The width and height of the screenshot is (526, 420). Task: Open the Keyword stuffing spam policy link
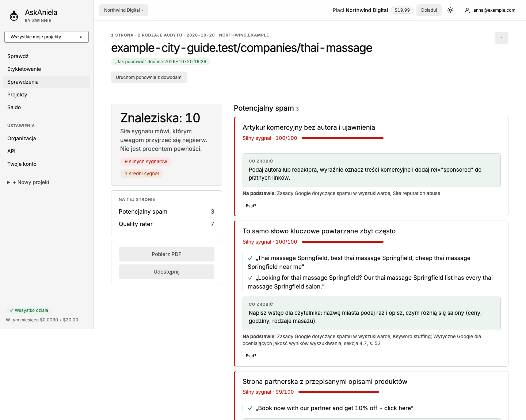point(354,337)
